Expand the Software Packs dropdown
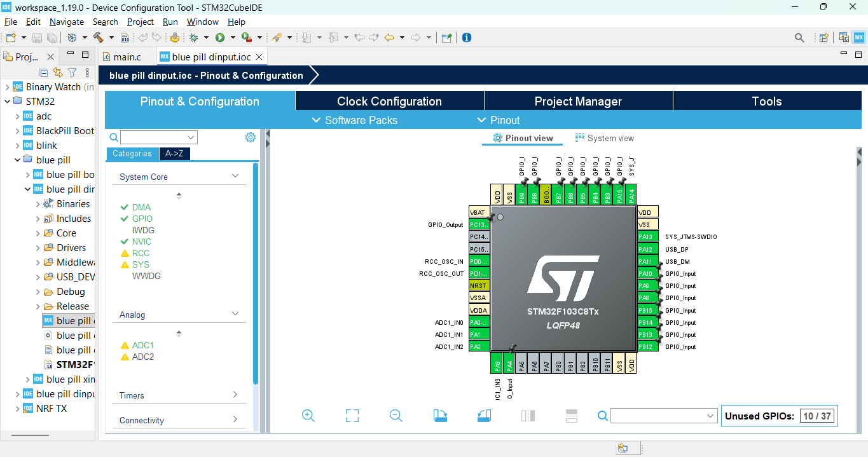This screenshot has height=457, width=868. 354,120
